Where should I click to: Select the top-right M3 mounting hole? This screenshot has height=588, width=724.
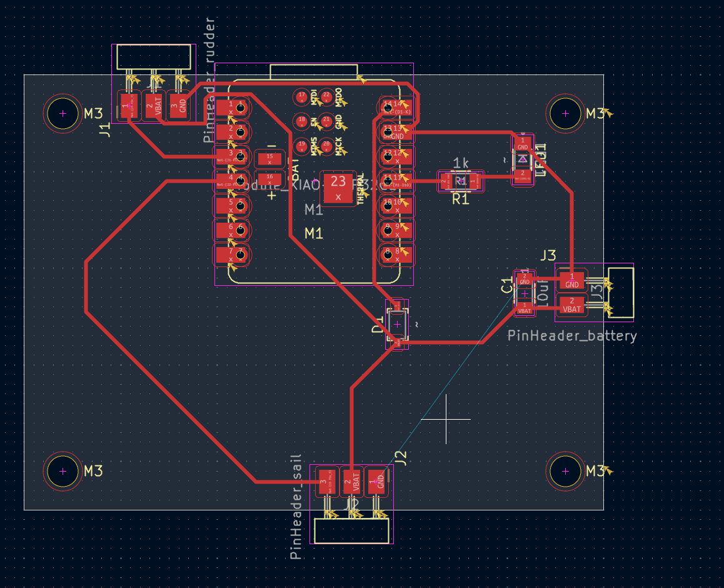pos(565,113)
